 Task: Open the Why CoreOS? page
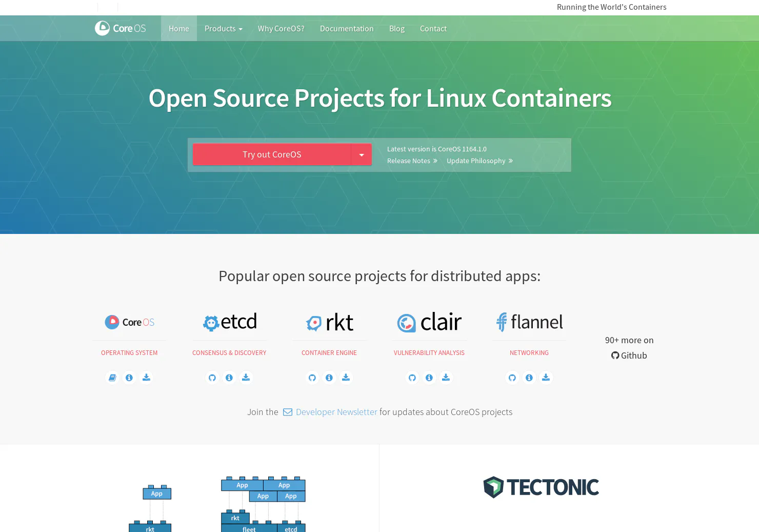pyautogui.click(x=281, y=29)
